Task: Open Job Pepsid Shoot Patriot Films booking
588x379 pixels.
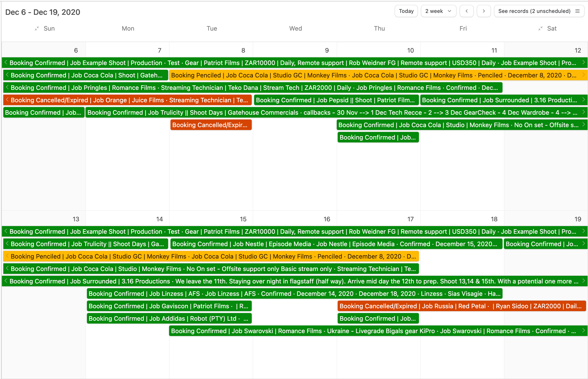Action: click(x=337, y=100)
